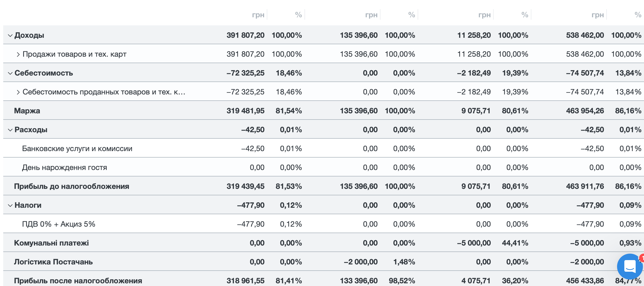This screenshot has height=286, width=644.
Task: Click first грн column header
Action: [258, 15]
